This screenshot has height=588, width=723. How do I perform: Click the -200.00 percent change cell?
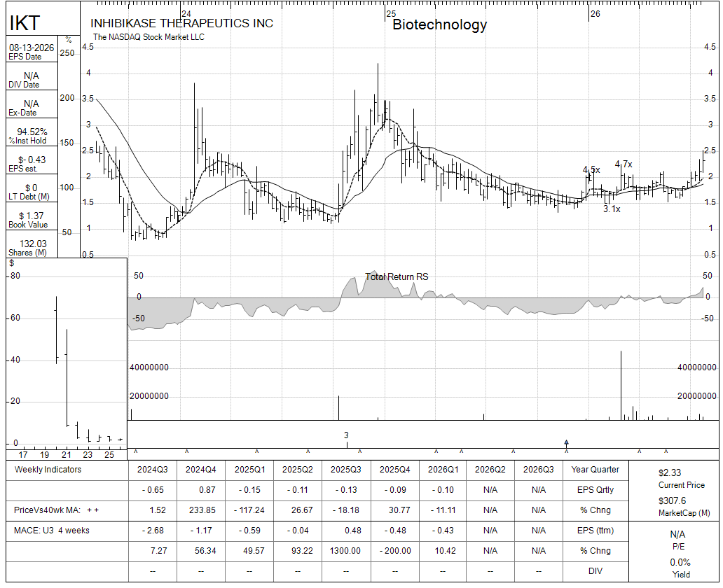[394, 551]
